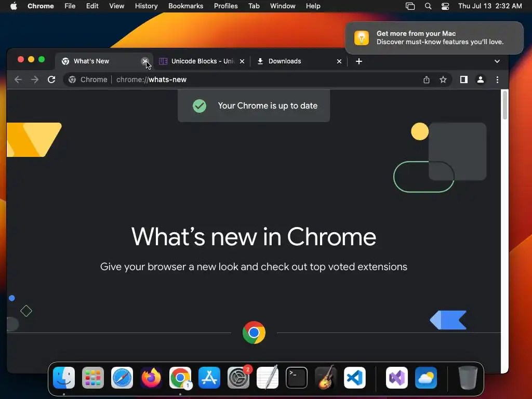
Task: Open Spotlight search in menu bar
Action: (428, 6)
